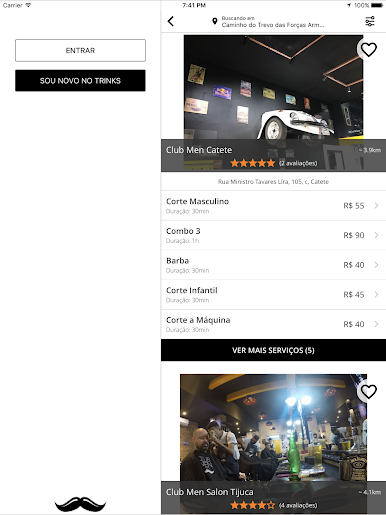The height and width of the screenshot is (515, 386).
Task: Click the ENTRAR button
Action: coord(80,50)
